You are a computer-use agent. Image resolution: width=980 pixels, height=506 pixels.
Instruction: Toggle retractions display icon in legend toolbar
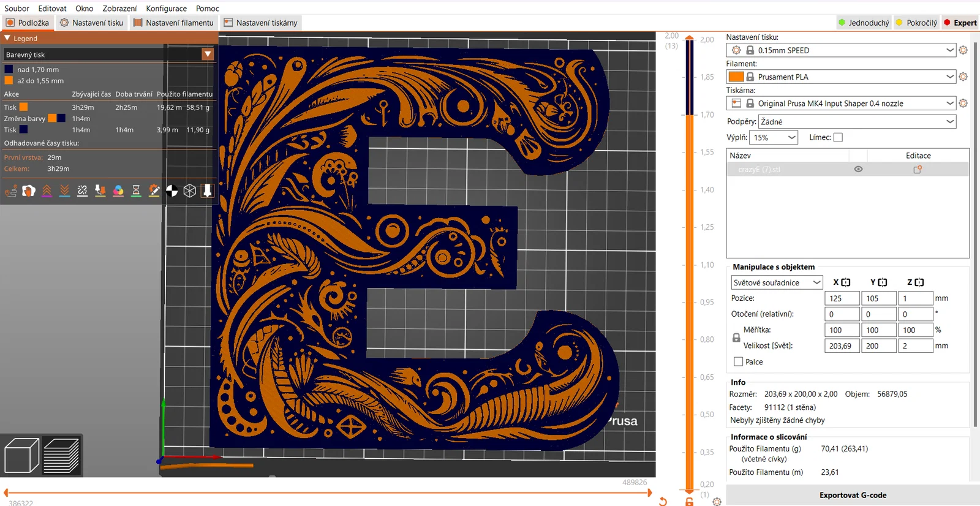point(47,191)
